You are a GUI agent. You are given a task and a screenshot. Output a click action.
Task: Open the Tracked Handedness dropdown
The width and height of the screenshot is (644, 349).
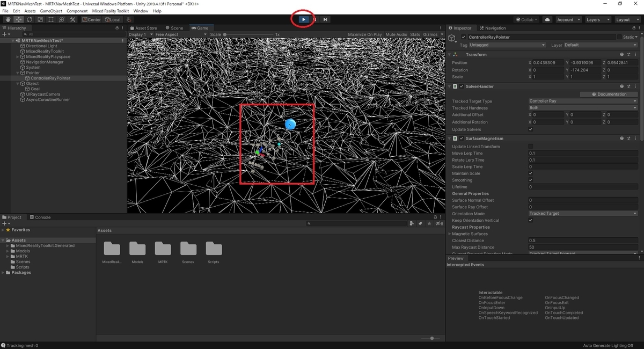tap(583, 107)
